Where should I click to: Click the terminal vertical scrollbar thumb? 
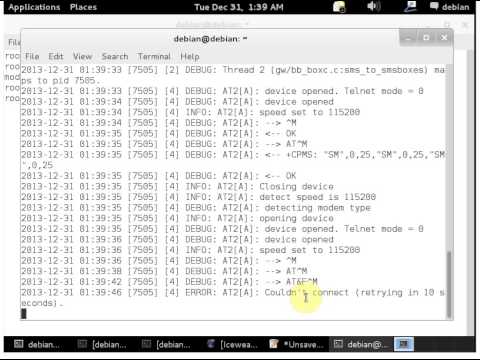coord(449,284)
